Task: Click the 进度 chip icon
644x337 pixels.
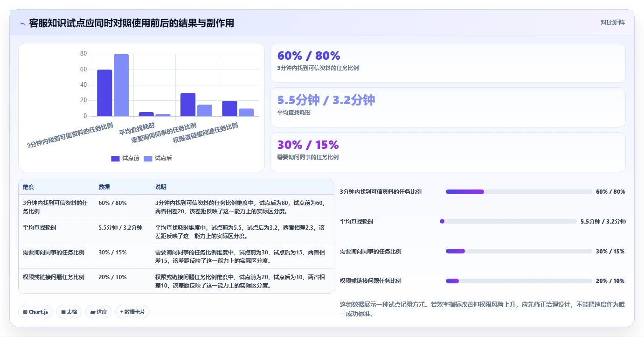Action: coord(92,312)
